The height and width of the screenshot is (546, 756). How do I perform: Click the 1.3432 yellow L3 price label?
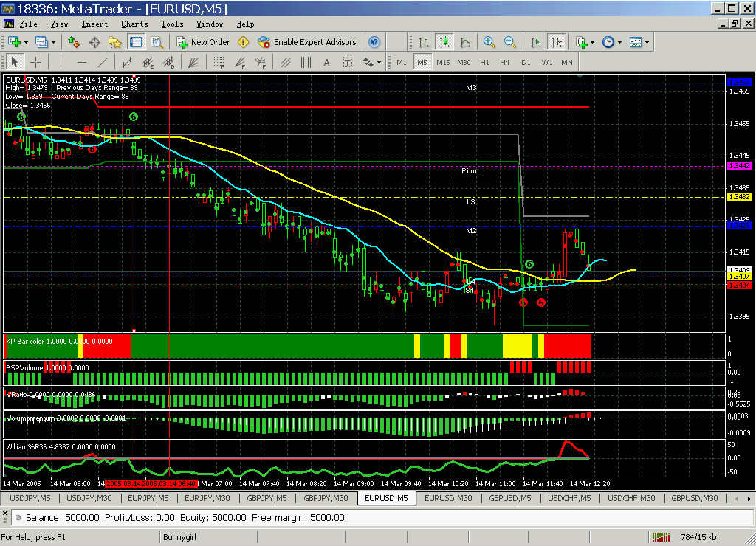(739, 196)
